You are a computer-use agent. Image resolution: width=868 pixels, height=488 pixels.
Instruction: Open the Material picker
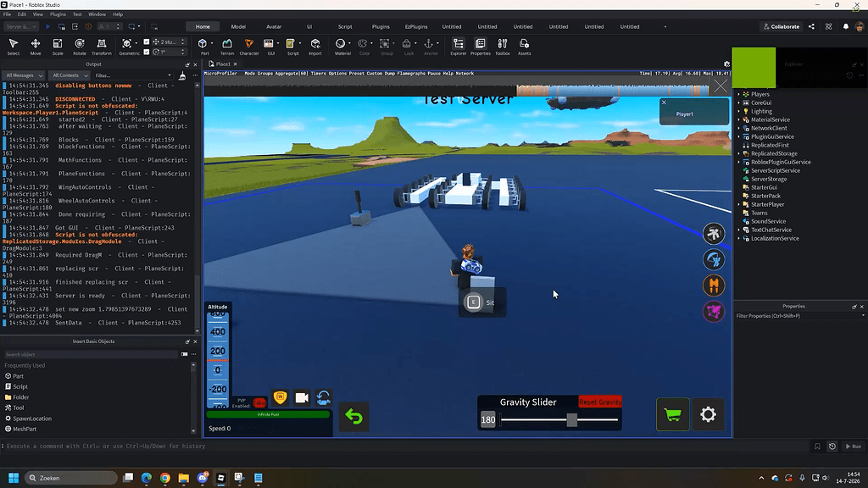point(342,47)
